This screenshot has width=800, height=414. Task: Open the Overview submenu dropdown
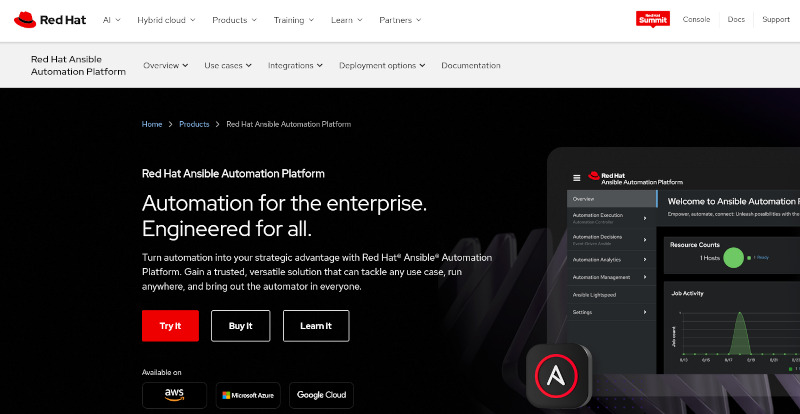[x=165, y=65]
